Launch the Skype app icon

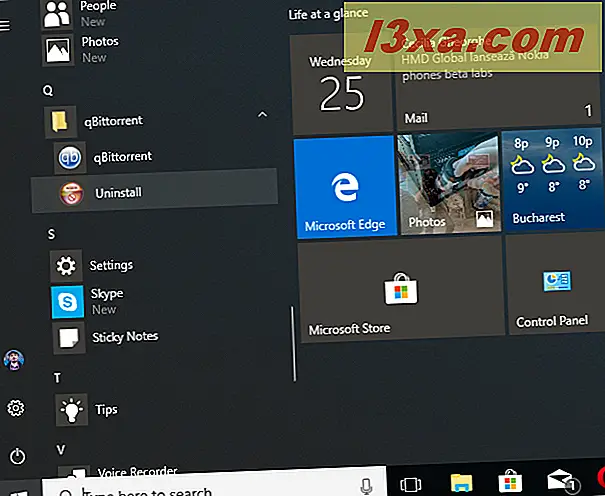(x=68, y=302)
